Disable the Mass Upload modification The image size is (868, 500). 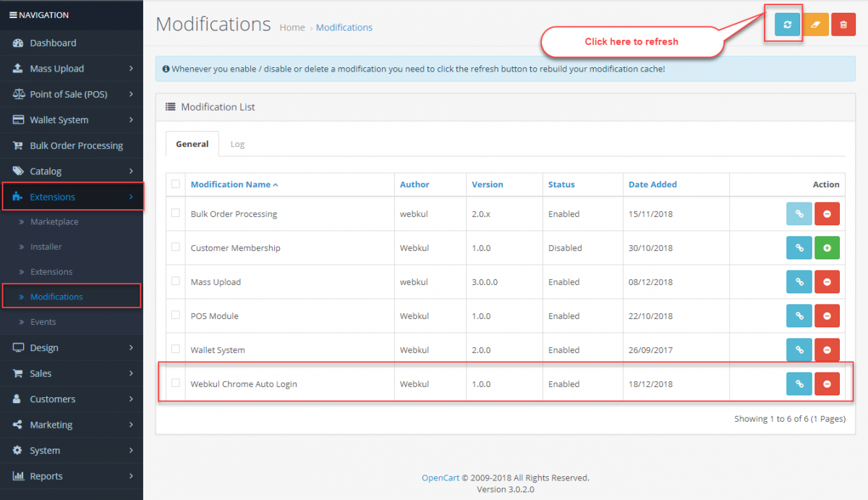pyautogui.click(x=827, y=282)
